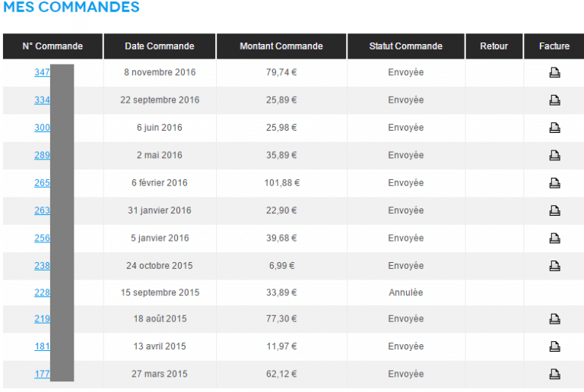Open invoice icon for 13 avril 2015 order

pos(554,346)
